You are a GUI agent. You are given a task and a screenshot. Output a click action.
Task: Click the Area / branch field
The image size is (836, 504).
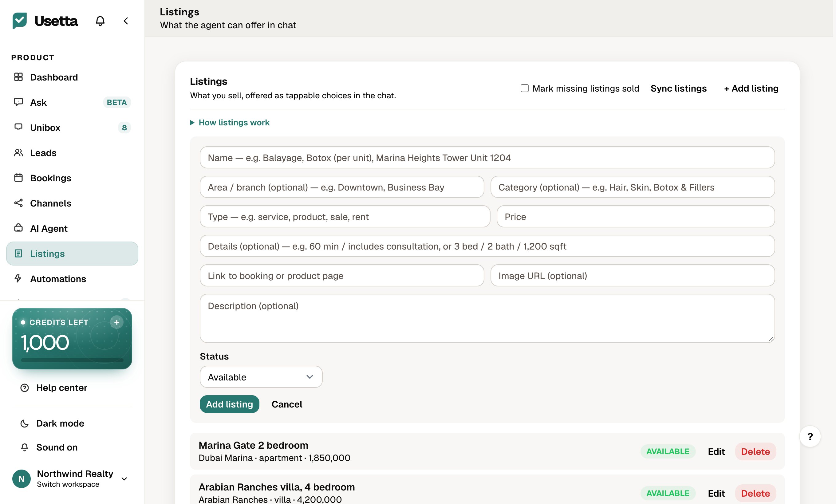342,187
